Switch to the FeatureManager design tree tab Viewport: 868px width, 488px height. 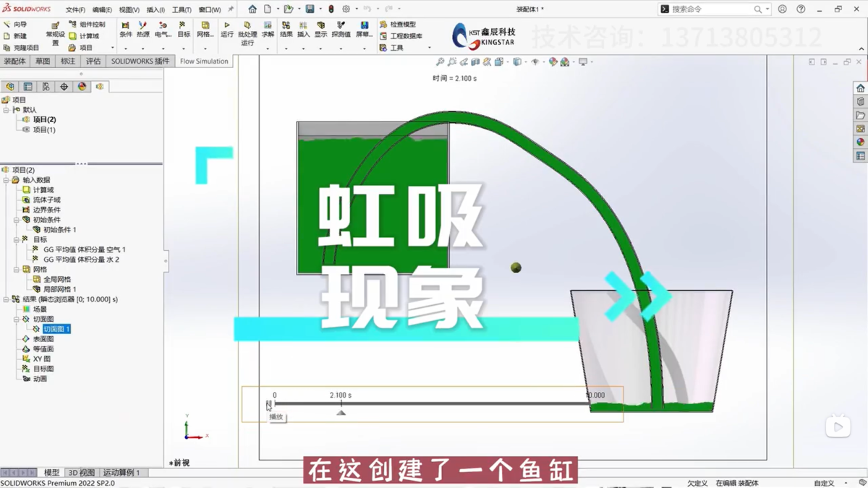[x=10, y=87]
